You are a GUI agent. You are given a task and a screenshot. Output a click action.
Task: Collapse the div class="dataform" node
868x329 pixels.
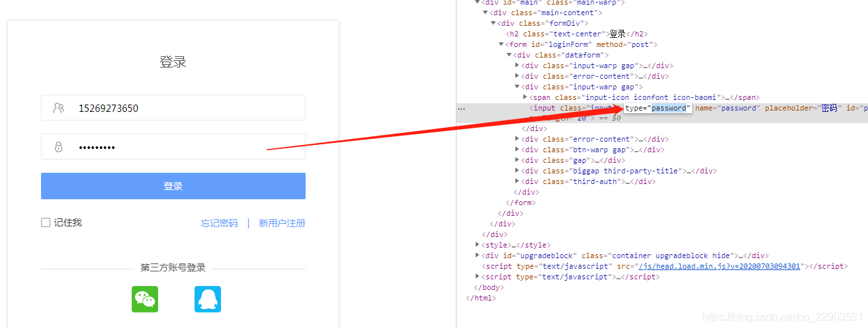click(509, 55)
